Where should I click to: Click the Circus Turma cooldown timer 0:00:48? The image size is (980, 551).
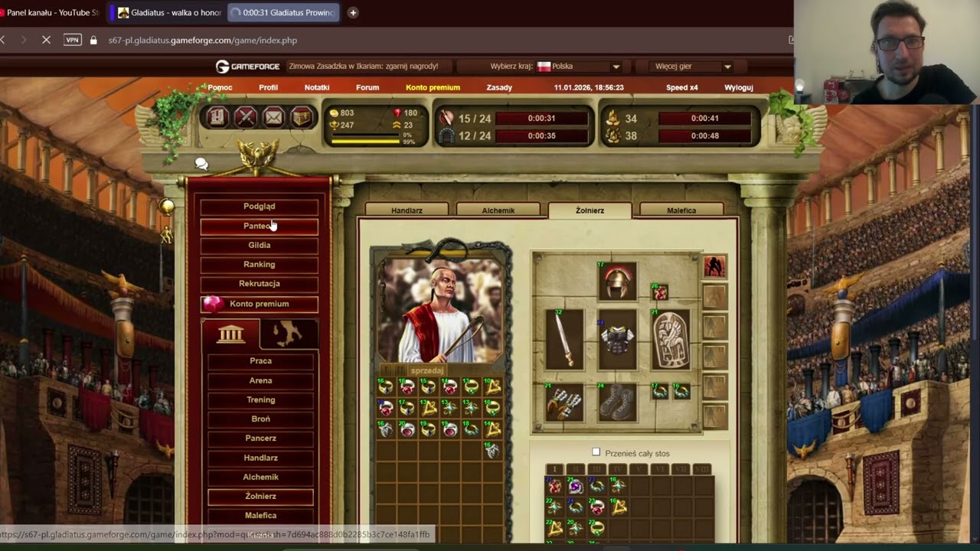tap(704, 136)
